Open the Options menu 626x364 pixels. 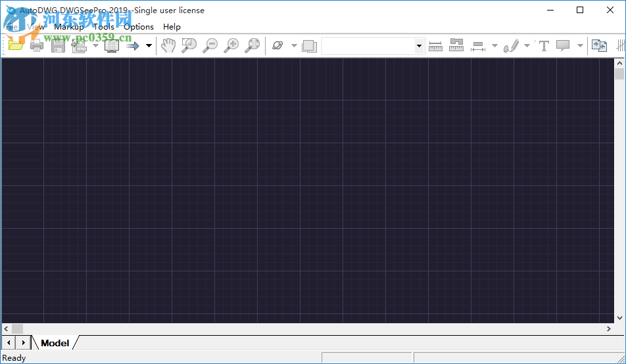(139, 27)
